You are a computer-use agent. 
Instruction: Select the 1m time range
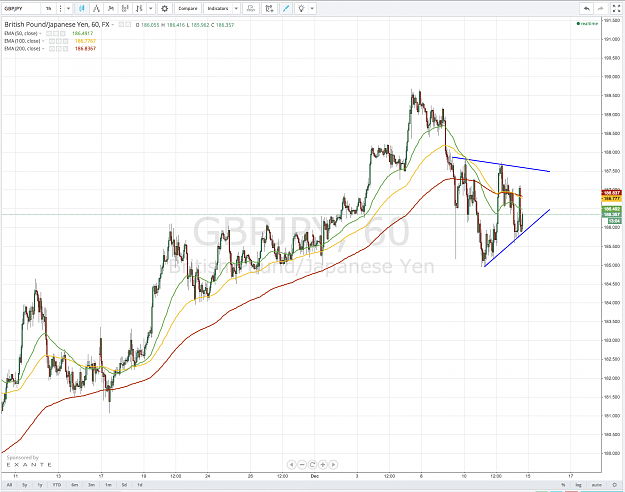click(x=108, y=485)
